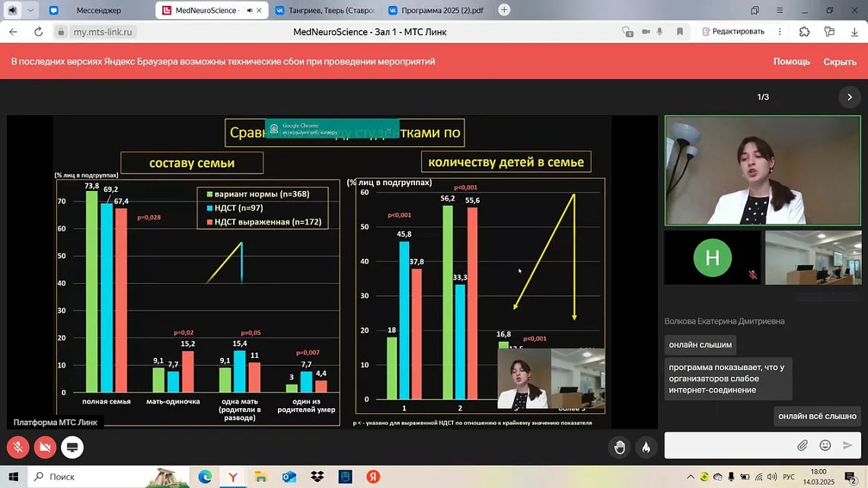Open the red Yandex app in taskbar
The height and width of the screenshot is (488, 868).
tap(373, 477)
